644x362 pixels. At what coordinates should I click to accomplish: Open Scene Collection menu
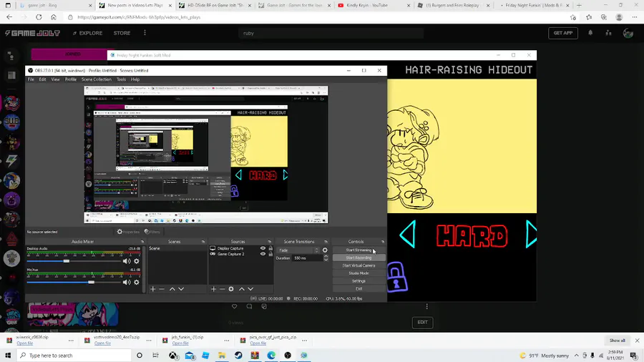point(96,79)
